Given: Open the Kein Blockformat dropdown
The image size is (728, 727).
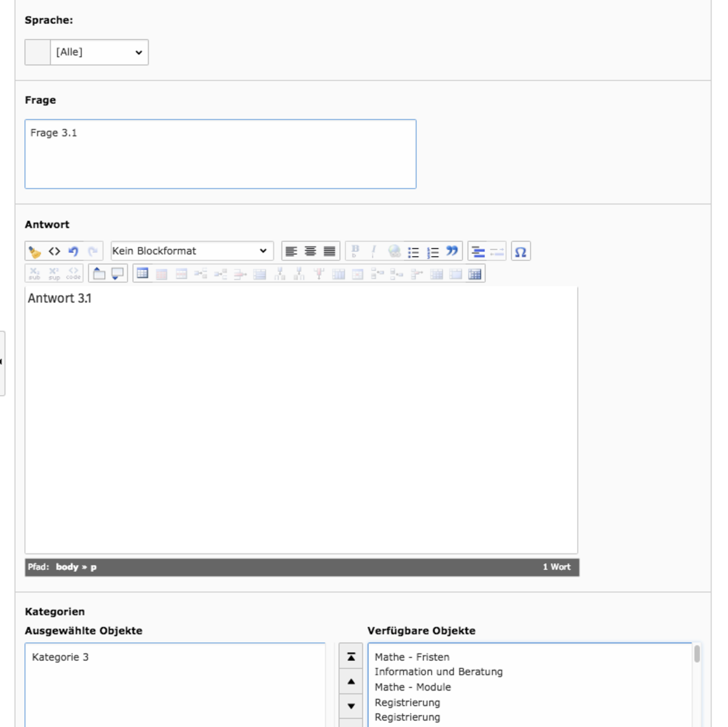Looking at the screenshot, I should (x=192, y=251).
